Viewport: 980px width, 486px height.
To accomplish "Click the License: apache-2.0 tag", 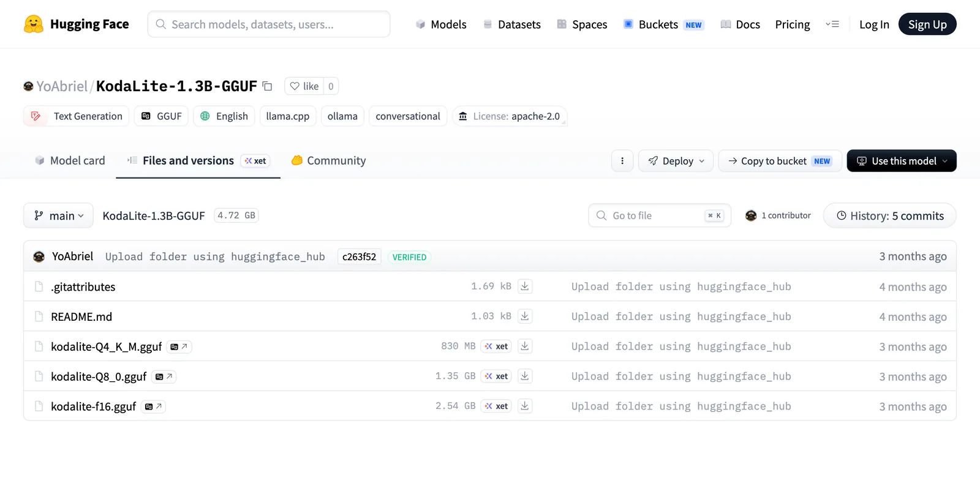I will 510,116.
